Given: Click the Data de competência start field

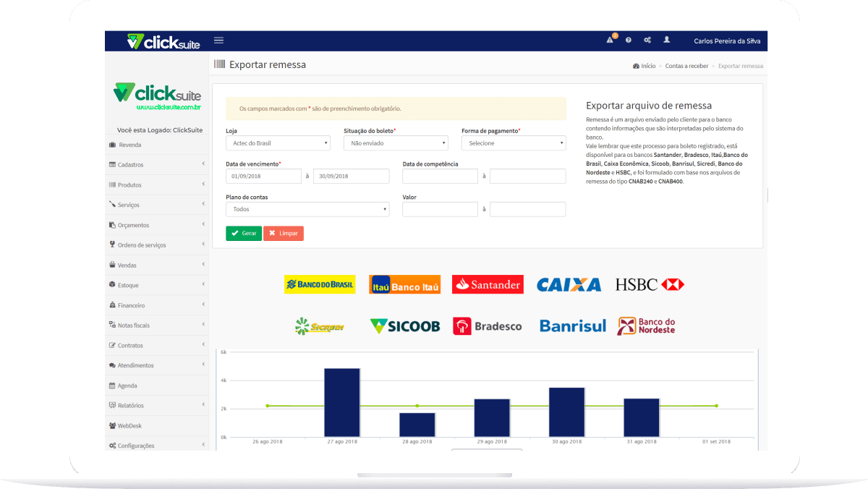Looking at the screenshot, I should click(x=441, y=177).
